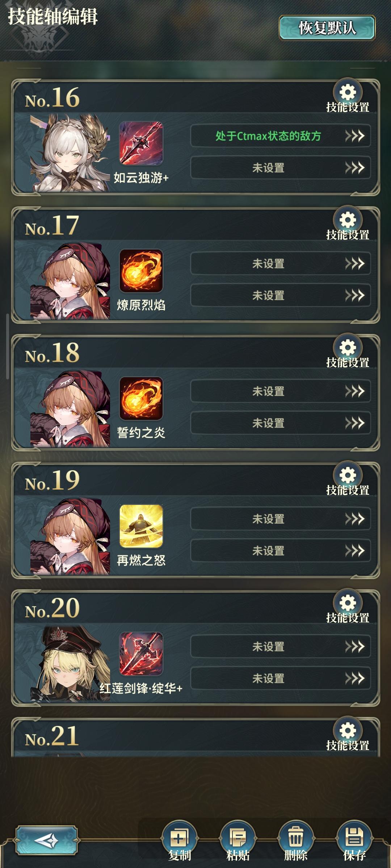
Task: Expand second 未设置 slot of No.16
Action: [x=281, y=168]
